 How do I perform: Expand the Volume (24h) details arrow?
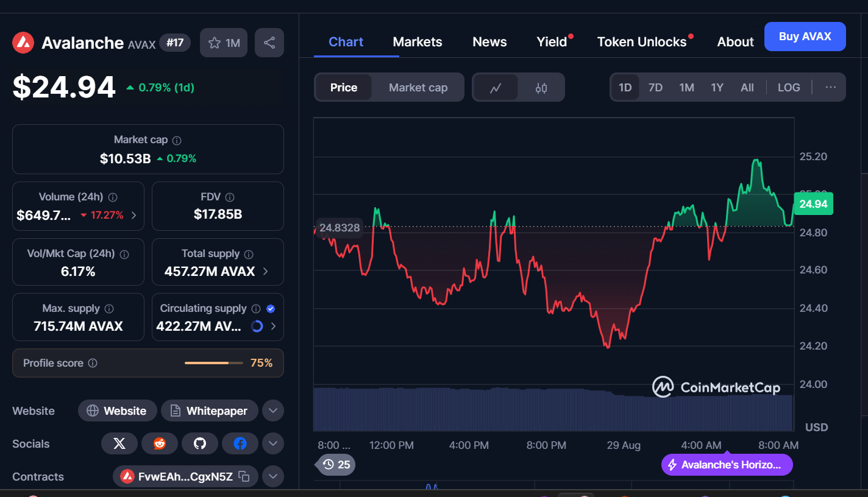coord(134,215)
